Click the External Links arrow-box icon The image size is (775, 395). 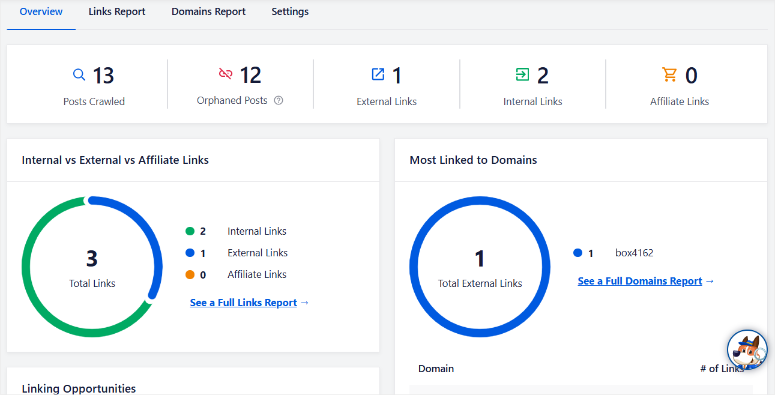click(x=378, y=74)
